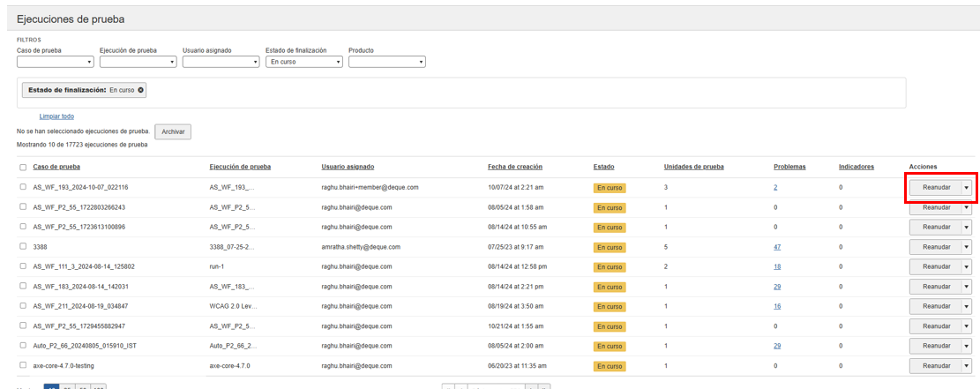Check the box for AS_WF_193_2024-10-07_022116
The image size is (980, 389).
coord(23,187)
